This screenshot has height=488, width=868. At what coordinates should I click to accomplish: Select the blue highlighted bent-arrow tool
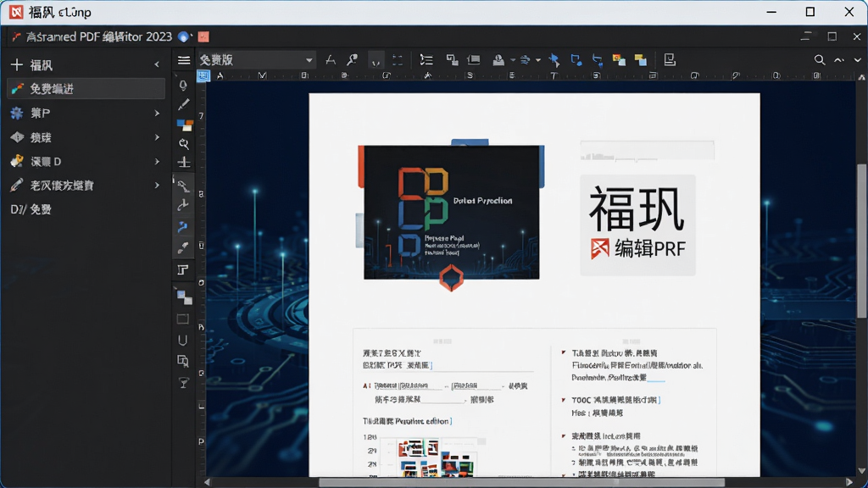183,227
